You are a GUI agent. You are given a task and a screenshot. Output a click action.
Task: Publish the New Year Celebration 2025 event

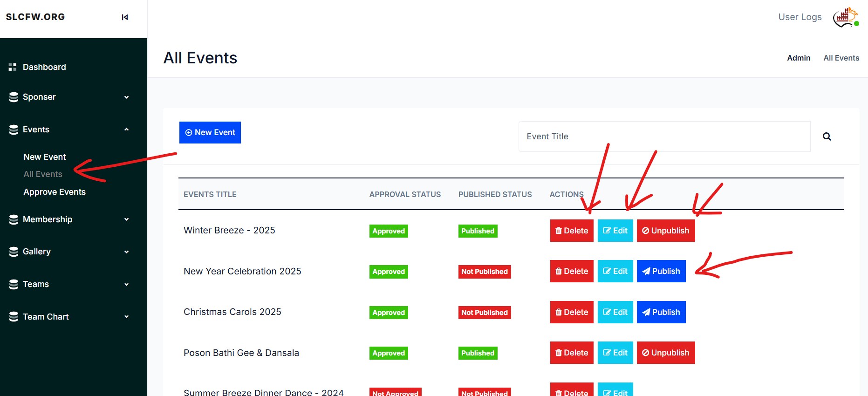coord(661,271)
